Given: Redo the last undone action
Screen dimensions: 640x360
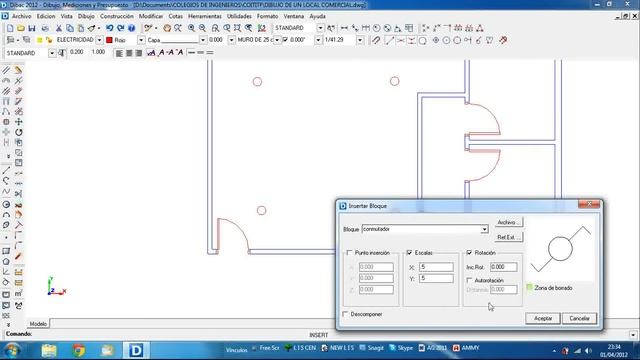Looking at the screenshot, I should click(120, 28).
